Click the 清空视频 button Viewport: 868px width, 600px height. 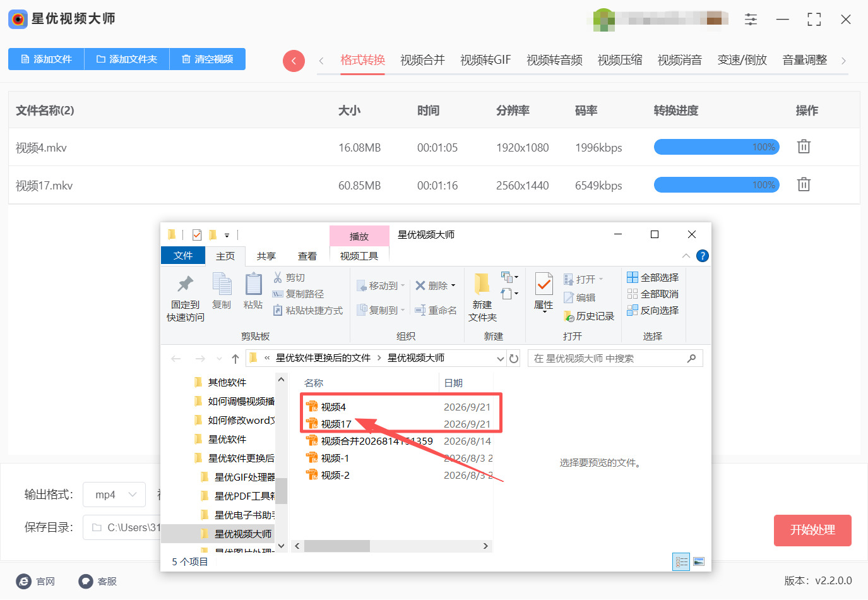(x=208, y=59)
